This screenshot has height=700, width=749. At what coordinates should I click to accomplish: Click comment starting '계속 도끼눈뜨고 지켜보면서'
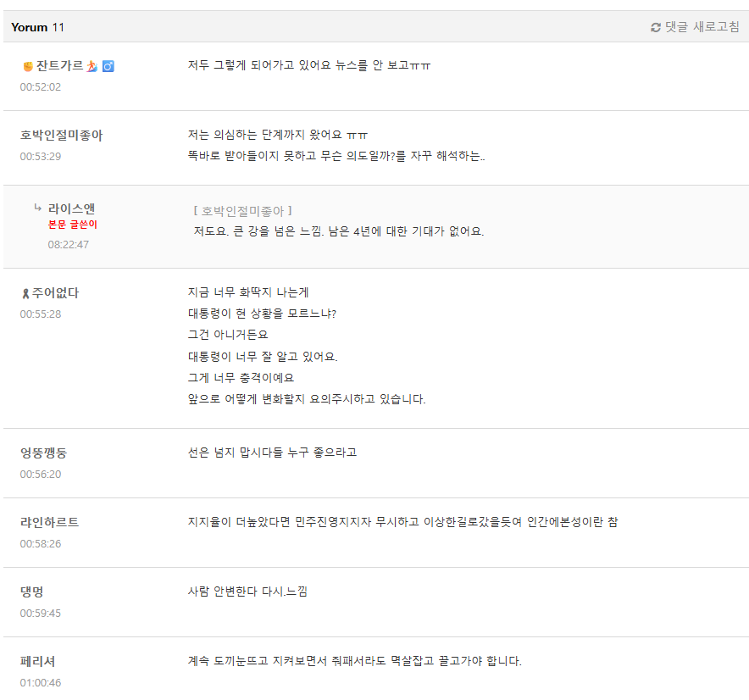tap(354, 661)
